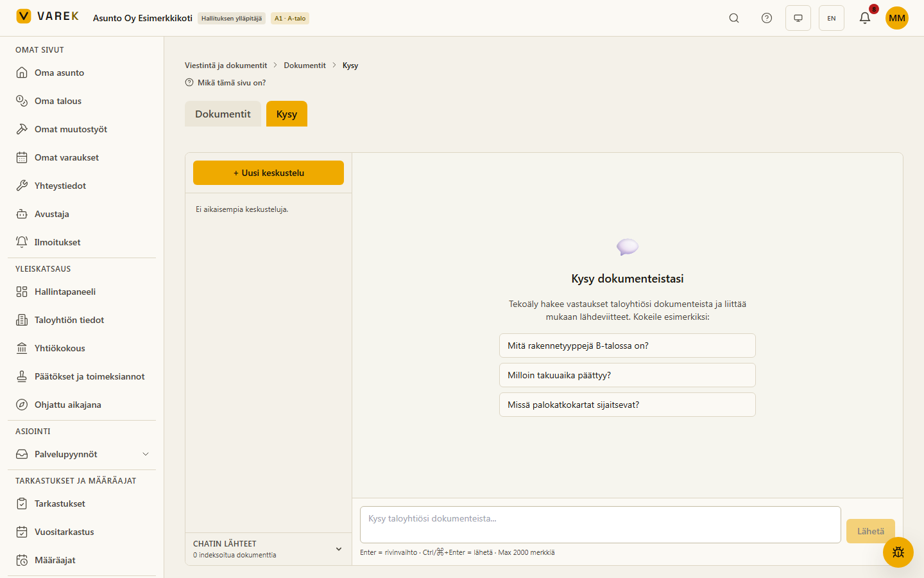Choose suggestion Mitä rakennetyyppejä B-talossa on?
Screen dimensions: 924x578
click(628, 346)
